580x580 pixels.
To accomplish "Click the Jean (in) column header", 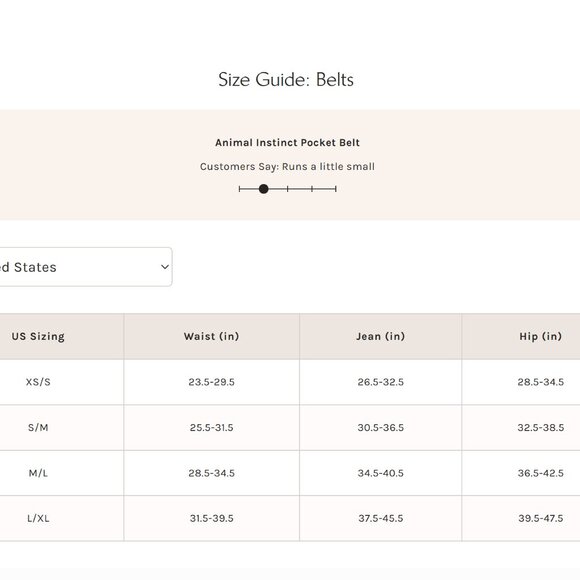I will tap(381, 336).
